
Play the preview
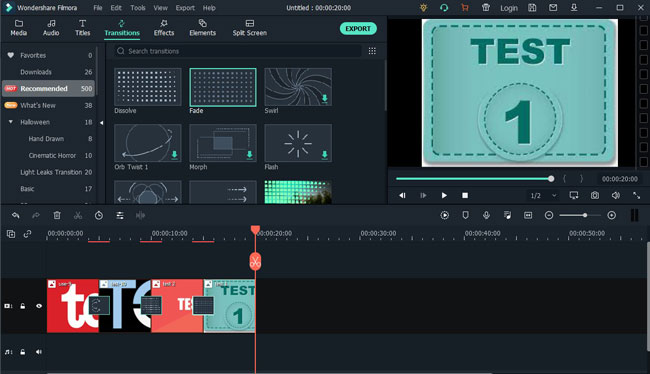click(444, 195)
